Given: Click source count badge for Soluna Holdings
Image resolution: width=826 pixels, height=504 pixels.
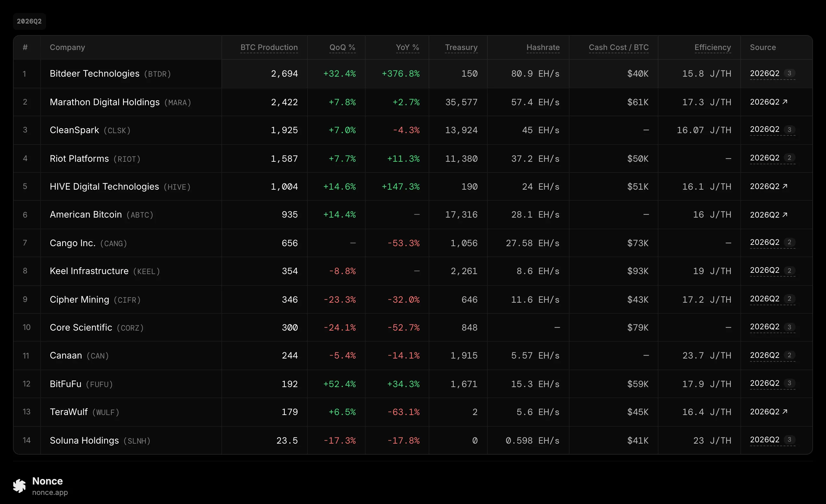Looking at the screenshot, I should point(789,439).
